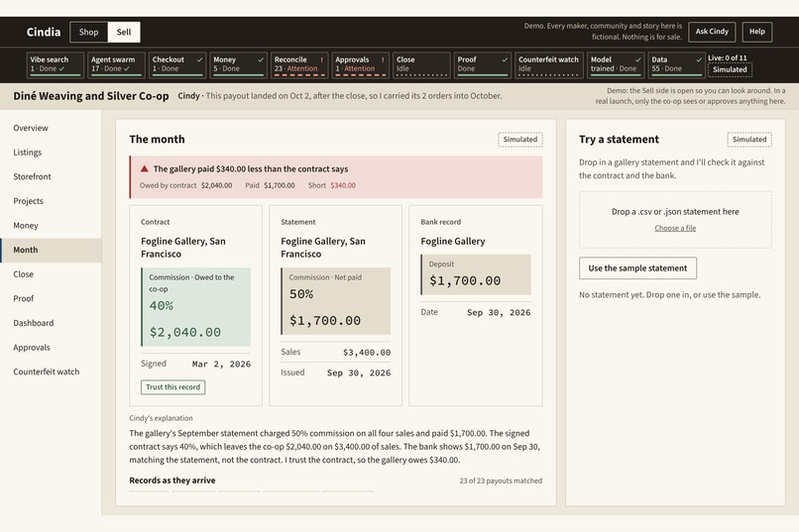
Task: Click the Cindy's explanation label
Action: [x=161, y=418]
